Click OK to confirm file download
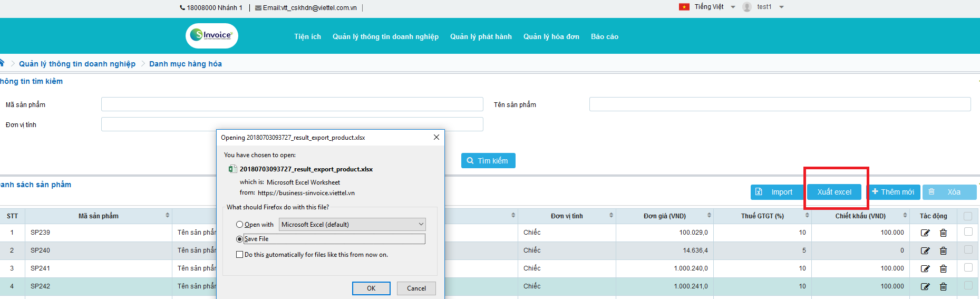980x299 pixels. coord(371,288)
